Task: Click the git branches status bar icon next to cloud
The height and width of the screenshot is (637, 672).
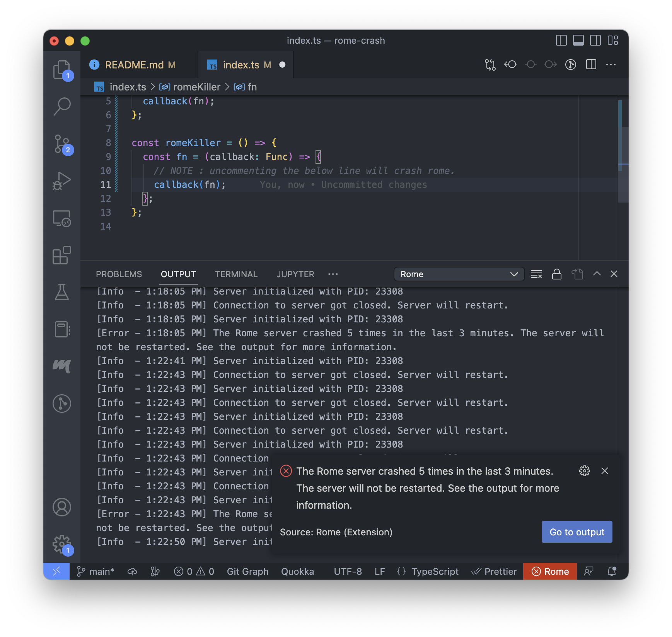Action: pyautogui.click(x=155, y=571)
